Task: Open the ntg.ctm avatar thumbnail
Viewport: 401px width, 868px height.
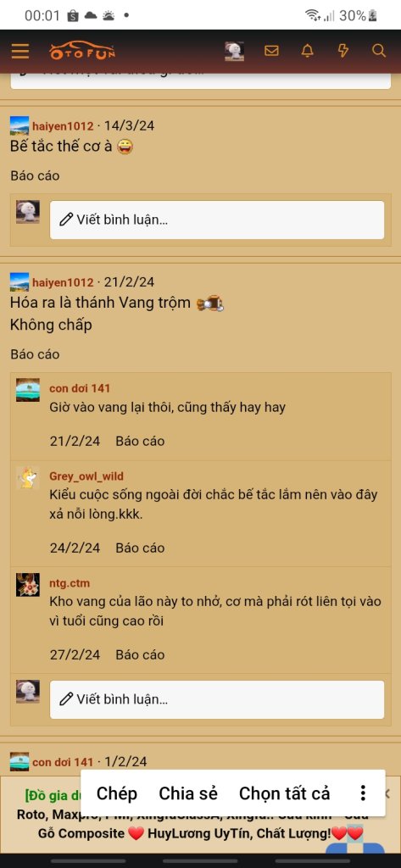Action: coord(28,585)
